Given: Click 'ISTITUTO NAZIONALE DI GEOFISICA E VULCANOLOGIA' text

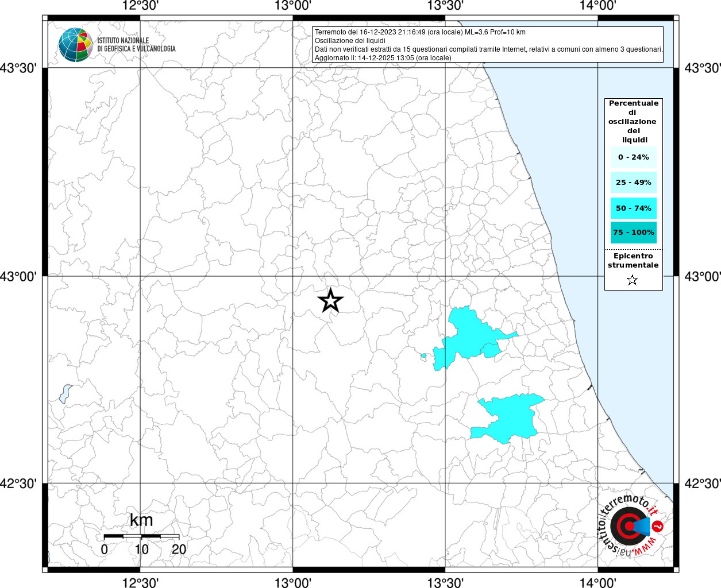Looking at the screenshot, I should (x=136, y=45).
